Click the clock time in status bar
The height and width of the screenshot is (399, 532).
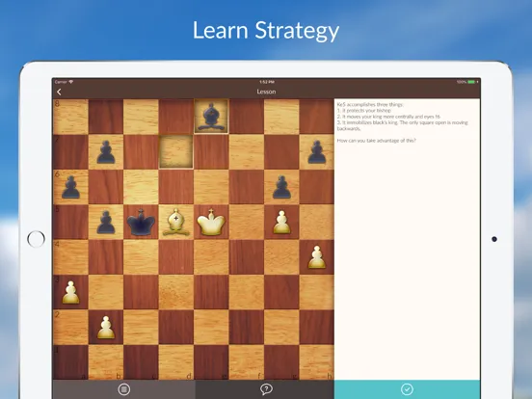click(x=267, y=82)
